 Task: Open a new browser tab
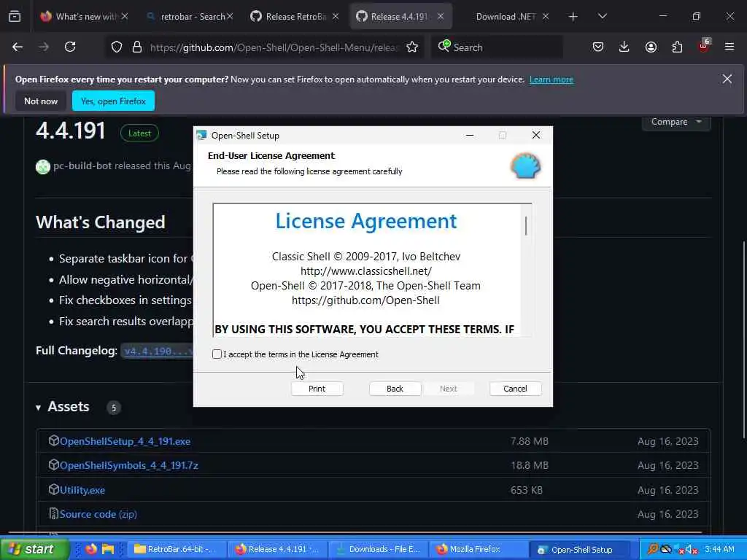point(573,17)
